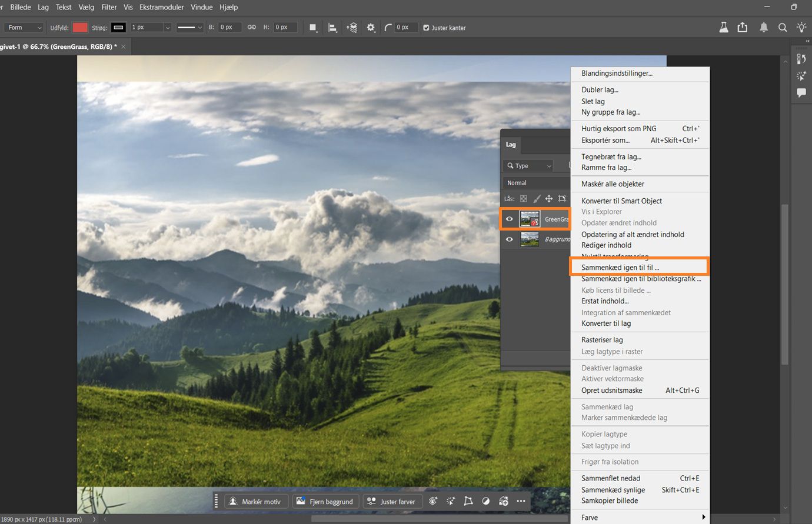Click the share icon in top bar

pos(743,28)
